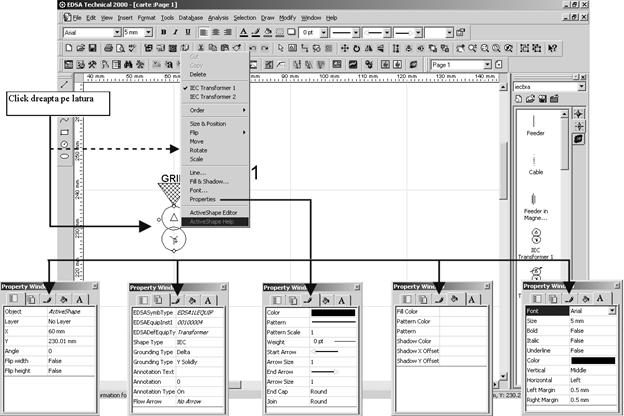
Task: Click the transformer symbol on the drawing canvas
Action: click(x=174, y=227)
